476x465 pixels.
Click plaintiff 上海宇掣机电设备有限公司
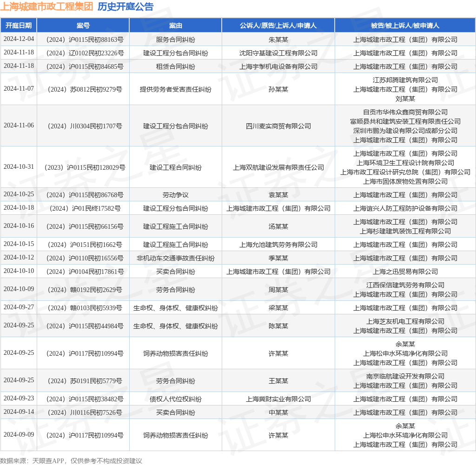click(x=278, y=66)
